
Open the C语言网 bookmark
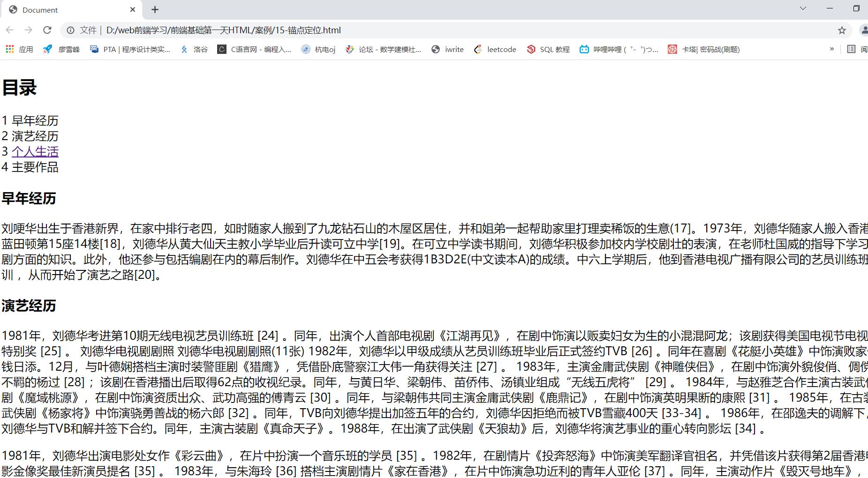[254, 49]
